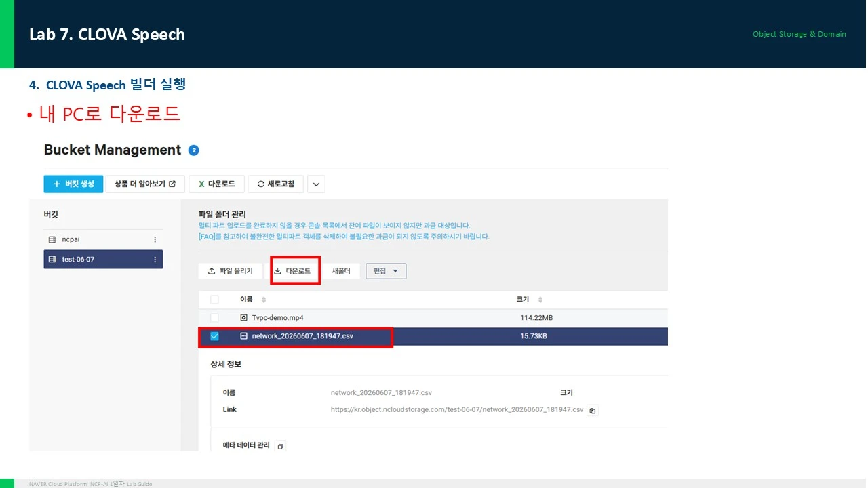Click the external-link icon on 상품 더 알아보기
This screenshot has height=488, width=868.
click(x=172, y=184)
